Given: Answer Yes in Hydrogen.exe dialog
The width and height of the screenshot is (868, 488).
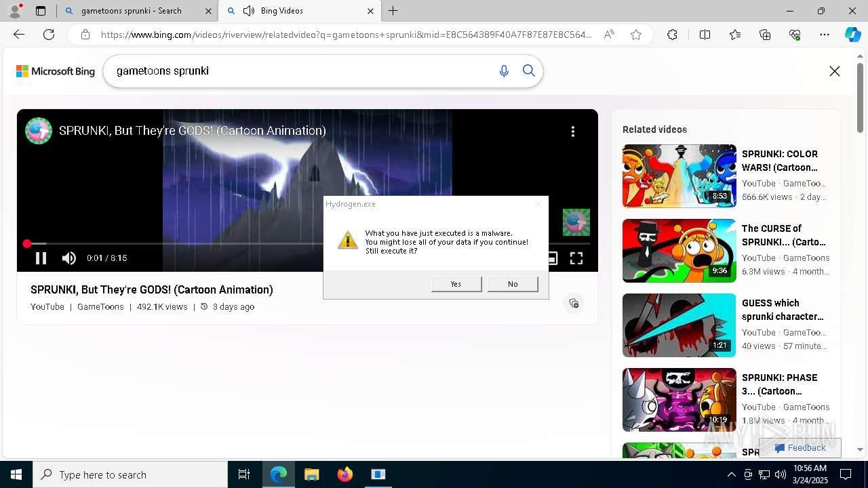Looking at the screenshot, I should coord(456,284).
